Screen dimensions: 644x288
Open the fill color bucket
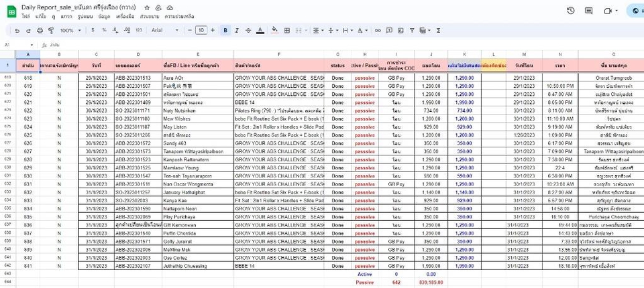(x=275, y=30)
